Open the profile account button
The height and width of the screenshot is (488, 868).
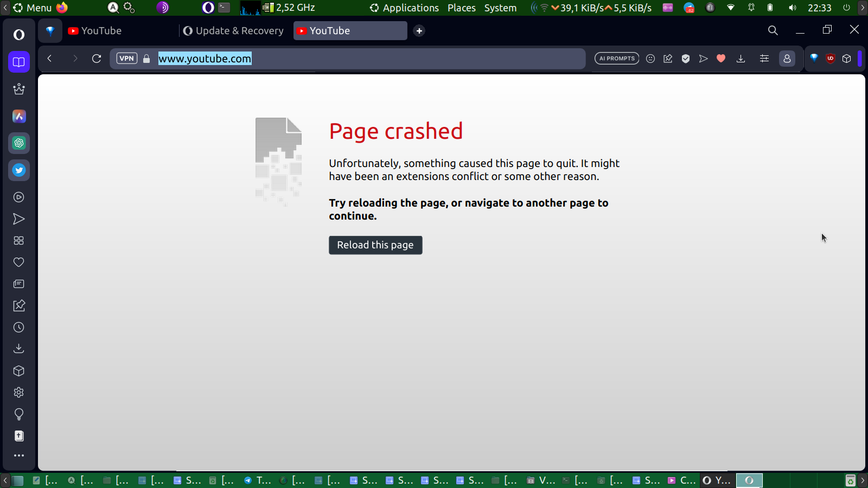pos(787,59)
